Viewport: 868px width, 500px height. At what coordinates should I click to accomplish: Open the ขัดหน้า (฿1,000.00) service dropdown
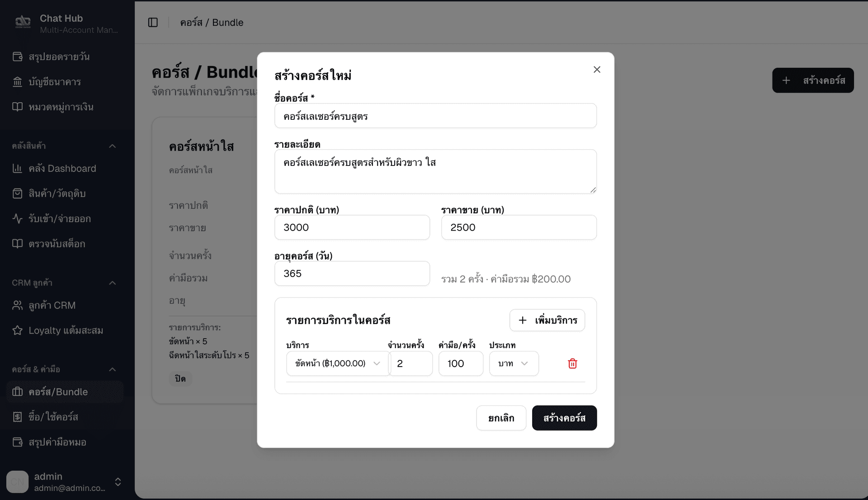[337, 363]
